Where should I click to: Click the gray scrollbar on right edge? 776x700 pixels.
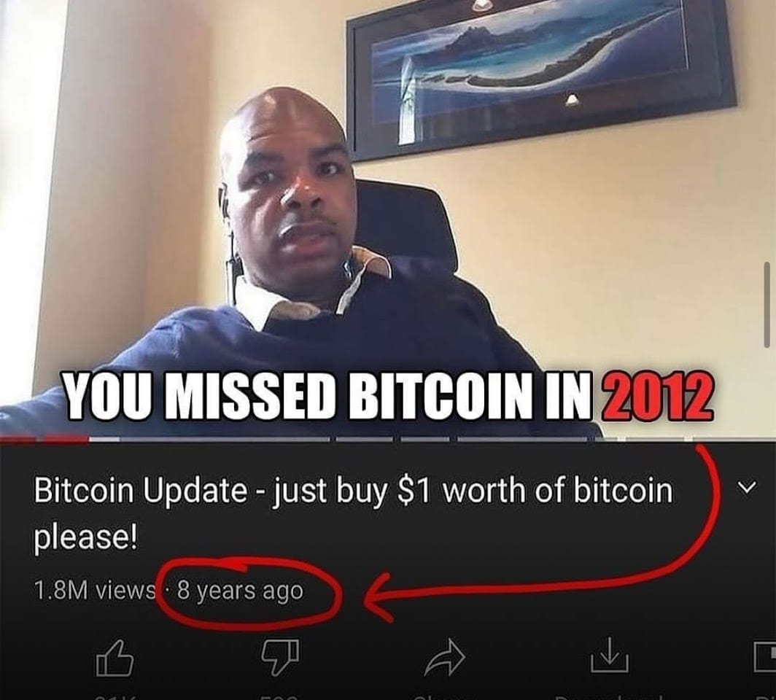(767, 304)
